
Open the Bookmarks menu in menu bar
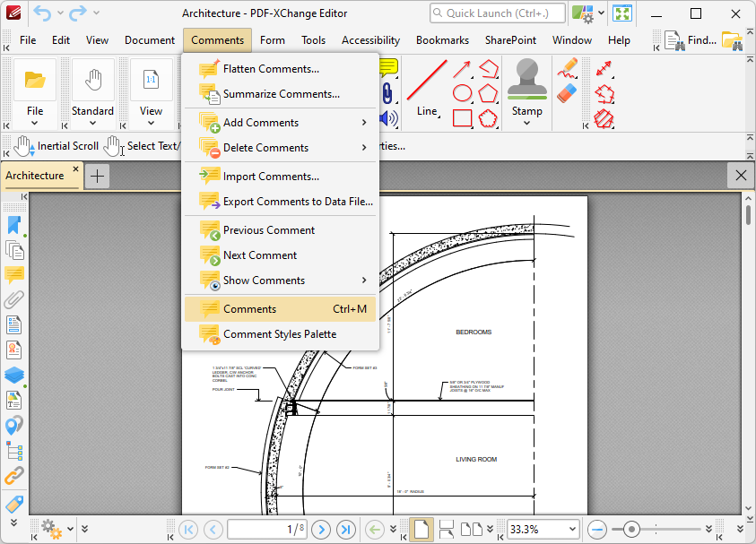442,40
